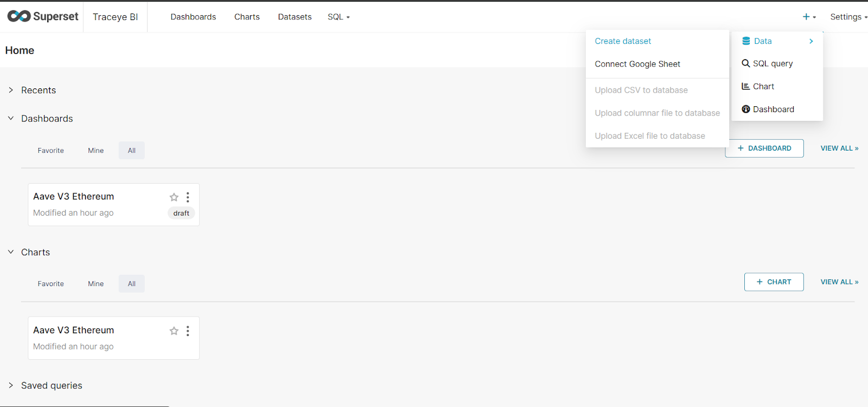
Task: Go to Charts in the navbar
Action: (247, 17)
